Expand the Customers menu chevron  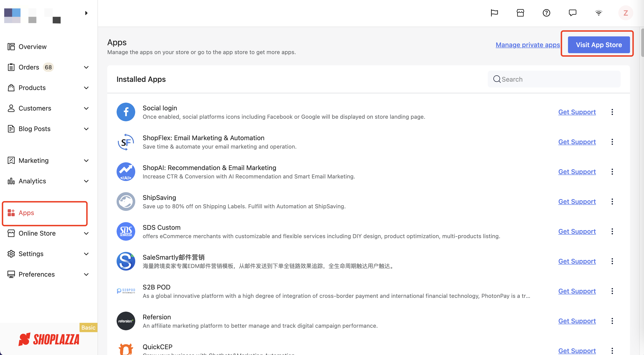[x=86, y=108]
